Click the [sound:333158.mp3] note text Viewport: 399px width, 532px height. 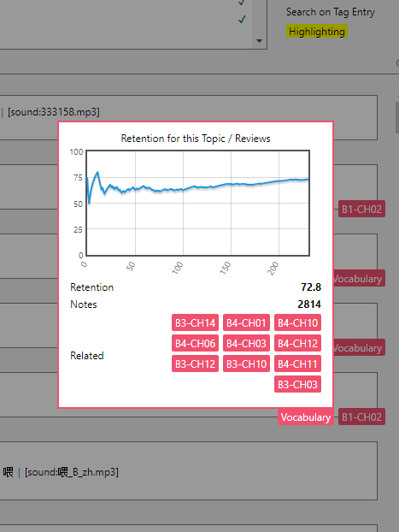[x=54, y=112]
